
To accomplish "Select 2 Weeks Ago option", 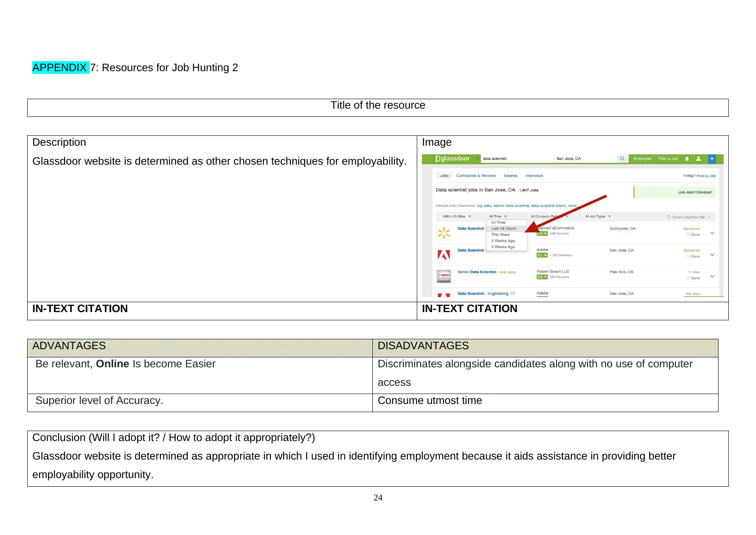I will 506,241.
